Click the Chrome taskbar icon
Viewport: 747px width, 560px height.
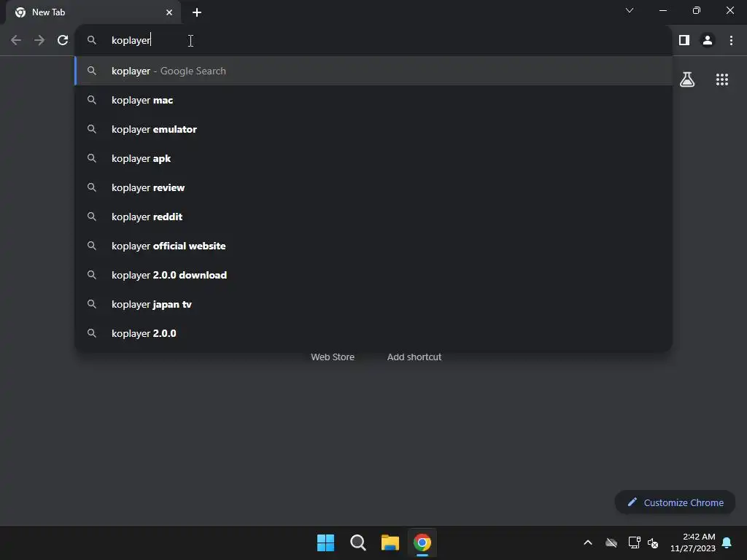pos(422,542)
